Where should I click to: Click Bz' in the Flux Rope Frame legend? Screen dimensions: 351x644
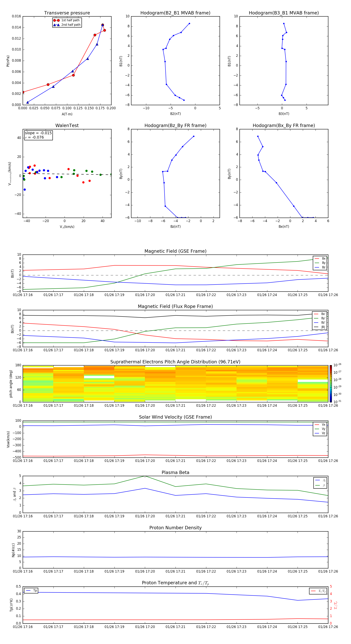pyautogui.click(x=320, y=323)
